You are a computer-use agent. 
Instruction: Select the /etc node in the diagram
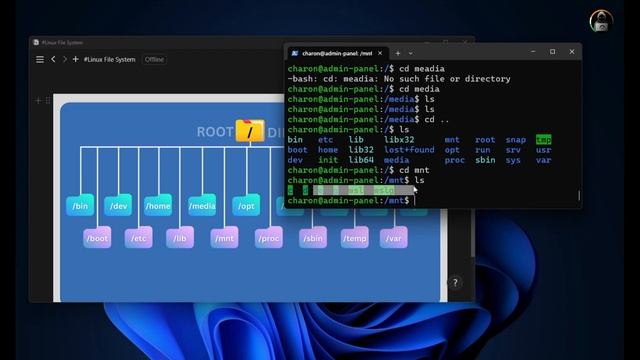pos(138,238)
